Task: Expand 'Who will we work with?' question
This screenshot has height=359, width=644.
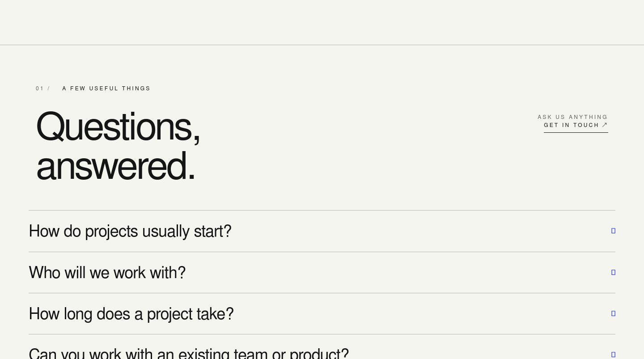Action: (322, 273)
